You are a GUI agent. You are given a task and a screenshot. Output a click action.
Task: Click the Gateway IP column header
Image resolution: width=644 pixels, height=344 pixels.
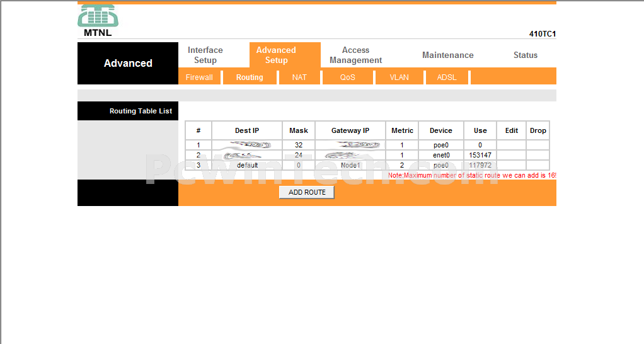coord(350,130)
